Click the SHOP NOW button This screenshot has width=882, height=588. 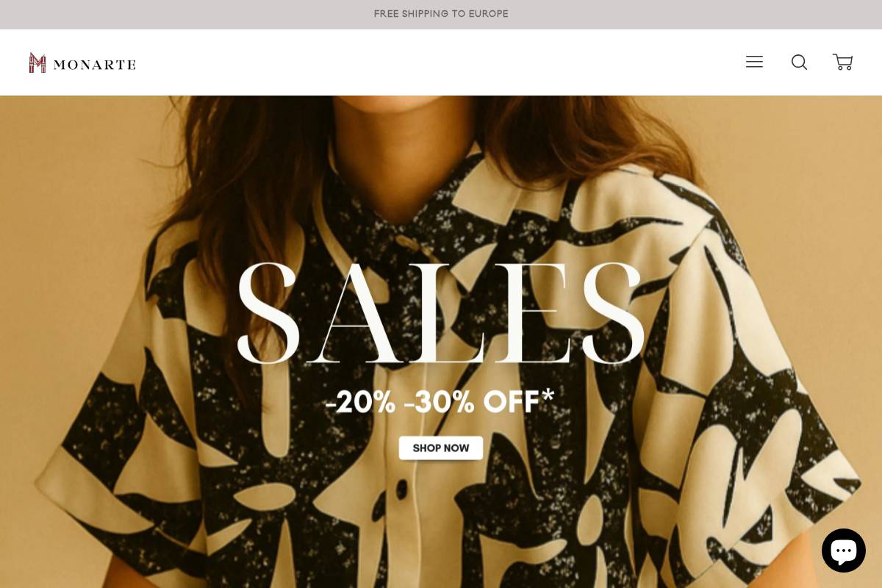(x=441, y=448)
